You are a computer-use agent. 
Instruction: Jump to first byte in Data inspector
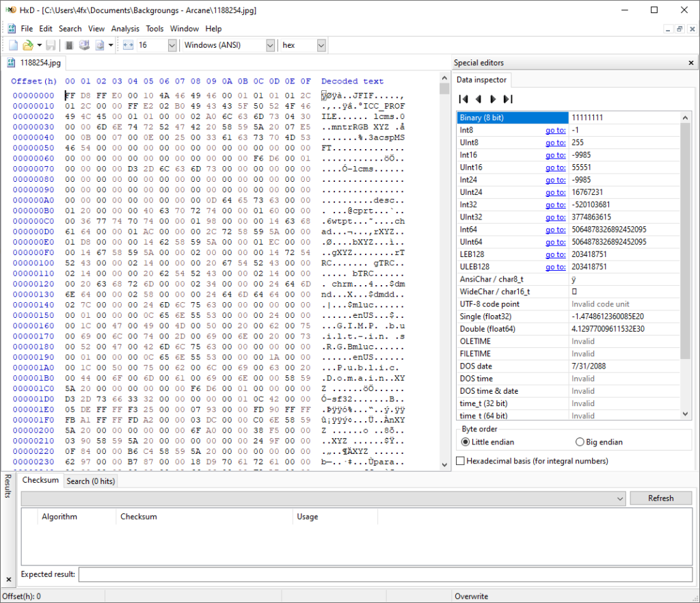463,98
